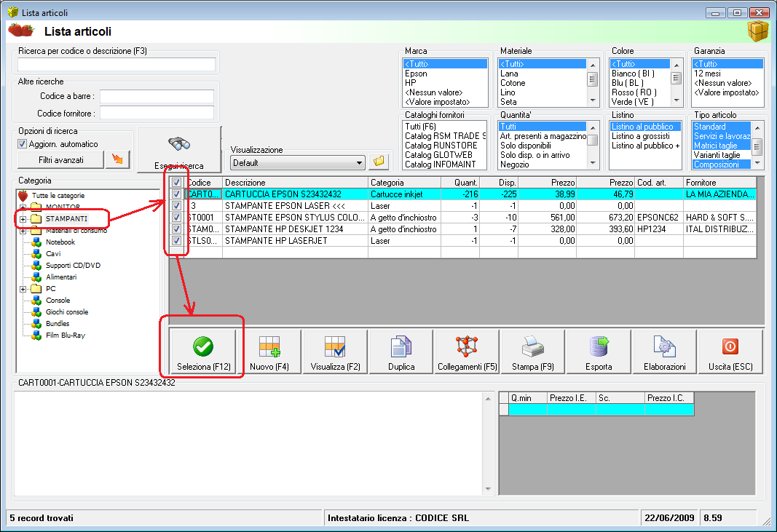
Task: Select Film Blu-Ray category
Action: (x=65, y=335)
